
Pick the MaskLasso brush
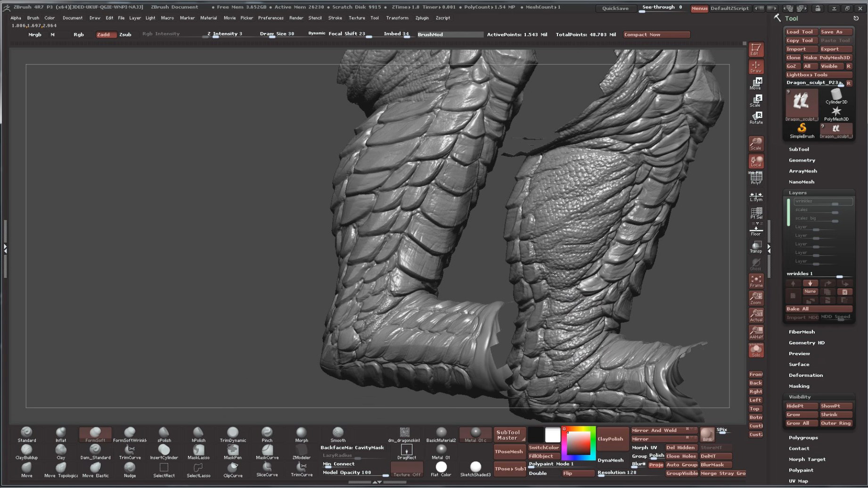(198, 452)
